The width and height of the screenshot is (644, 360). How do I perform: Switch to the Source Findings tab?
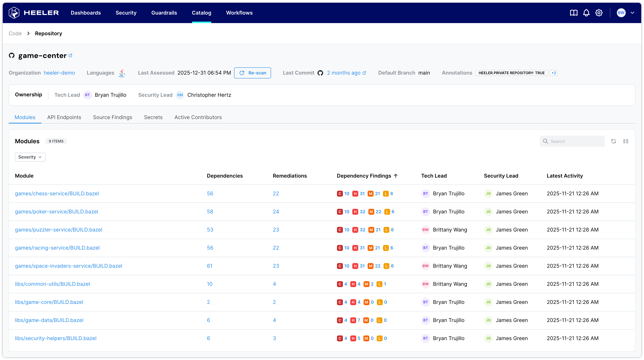tap(113, 117)
